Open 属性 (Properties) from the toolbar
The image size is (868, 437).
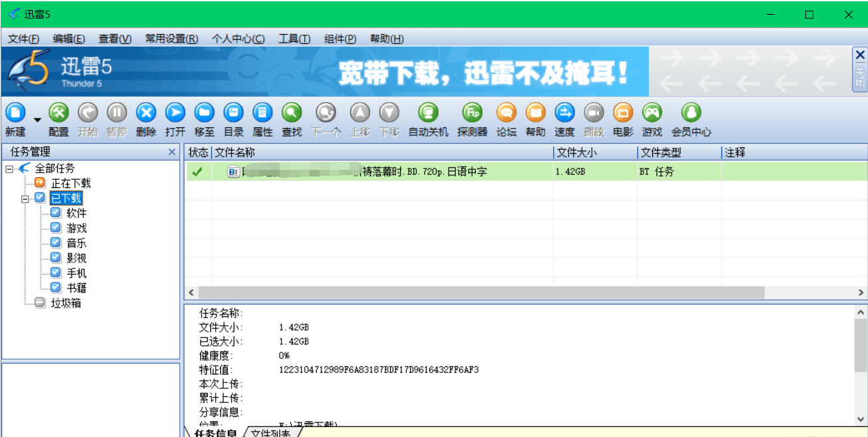point(263,113)
